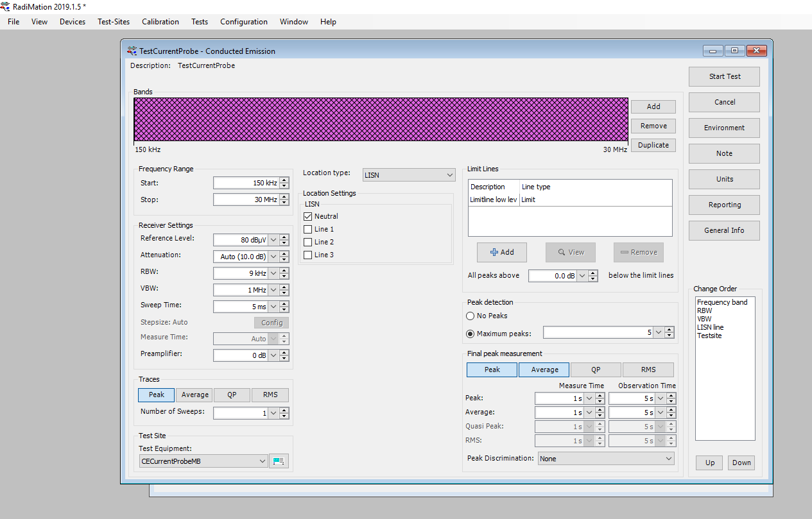
Task: Open the Location type dropdown
Action: (x=409, y=175)
